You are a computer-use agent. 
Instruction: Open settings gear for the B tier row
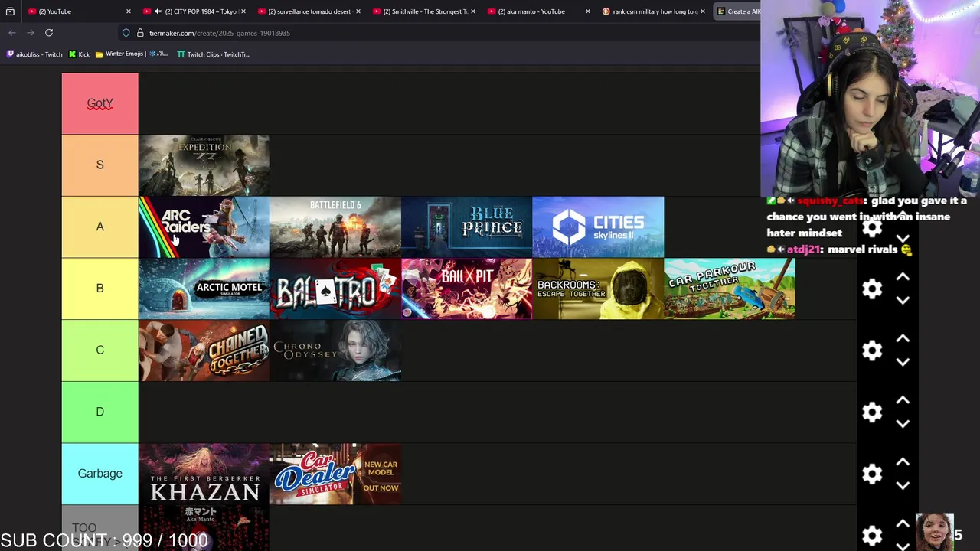[872, 289]
